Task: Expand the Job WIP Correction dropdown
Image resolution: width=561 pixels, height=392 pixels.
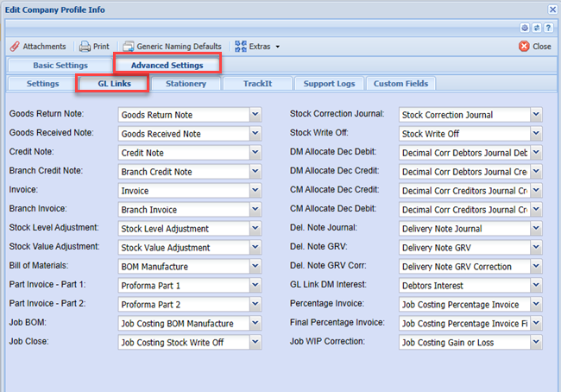Action: pyautogui.click(x=536, y=343)
